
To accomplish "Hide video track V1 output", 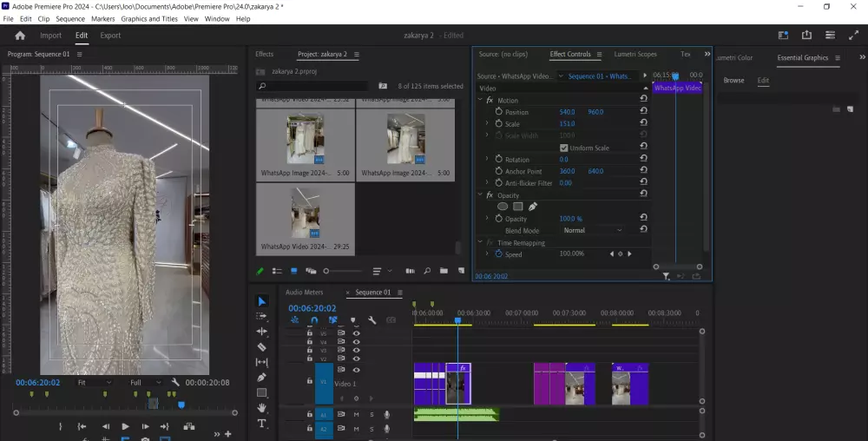I will 356,370.
